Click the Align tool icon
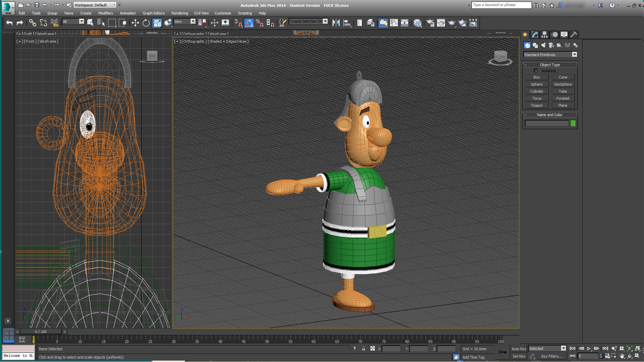This screenshot has width=644, height=362. (x=347, y=23)
